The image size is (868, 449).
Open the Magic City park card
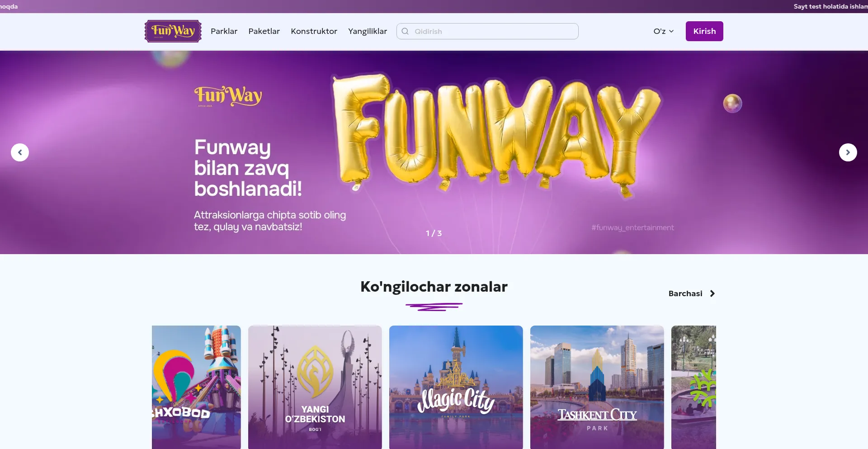click(x=456, y=387)
